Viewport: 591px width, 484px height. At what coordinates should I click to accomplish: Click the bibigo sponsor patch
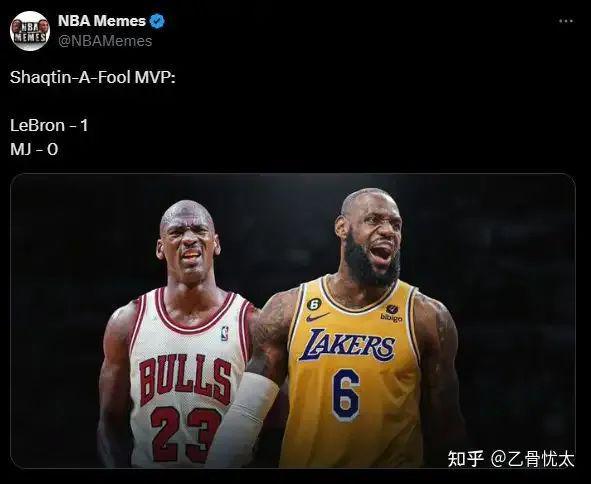click(391, 314)
